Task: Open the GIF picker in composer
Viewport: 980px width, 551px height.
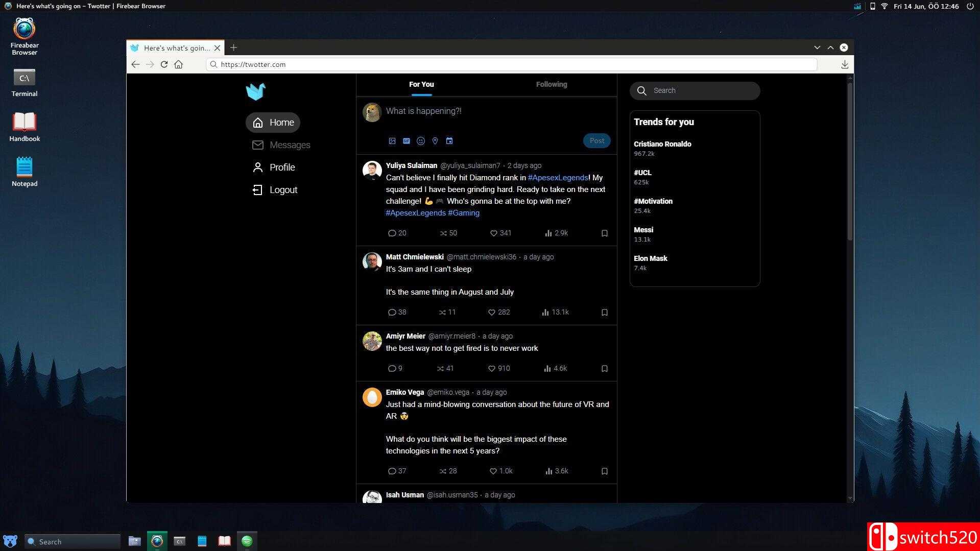Action: coord(406,141)
